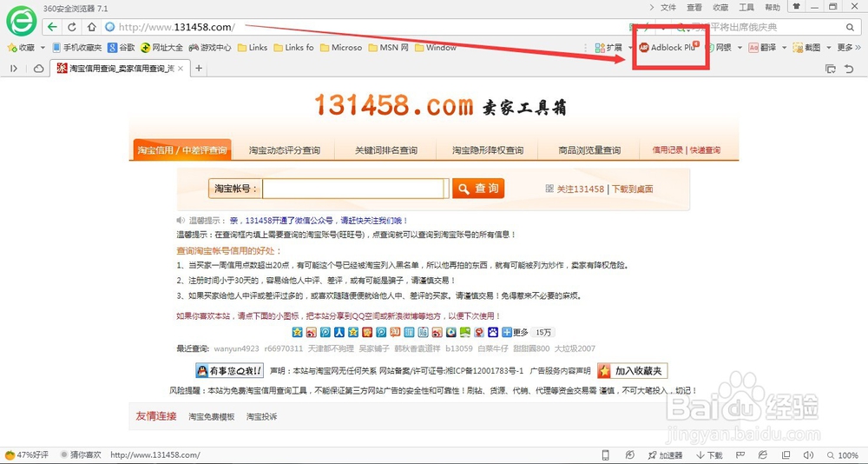Viewport: 868px width, 464px height.
Task: Click the 翻译 translate extension
Action: pyautogui.click(x=762, y=48)
